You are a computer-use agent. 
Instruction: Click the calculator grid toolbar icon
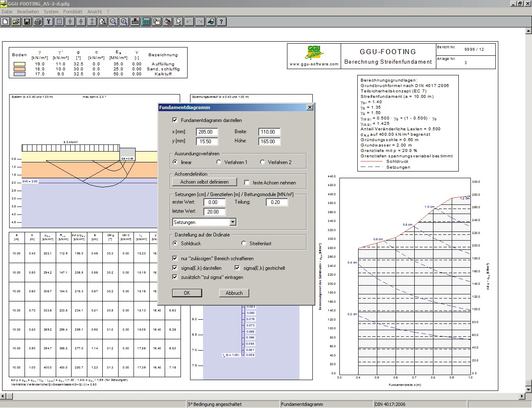pos(146,22)
